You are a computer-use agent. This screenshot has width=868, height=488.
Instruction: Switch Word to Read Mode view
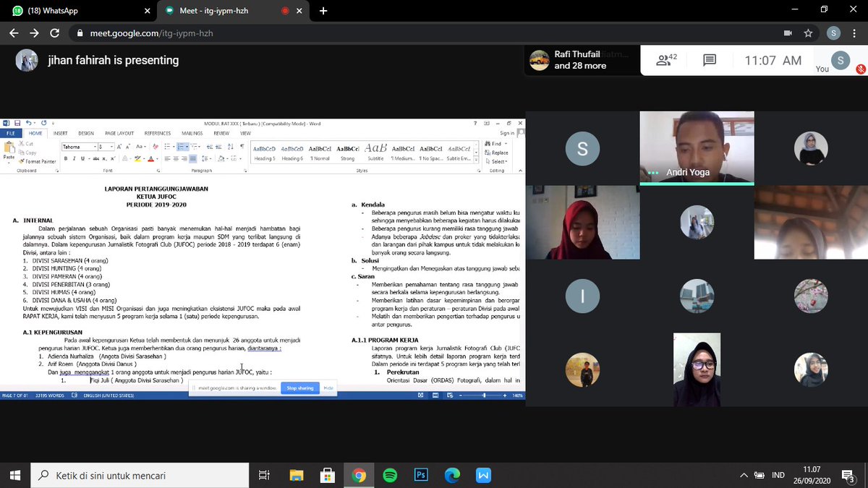(x=421, y=395)
